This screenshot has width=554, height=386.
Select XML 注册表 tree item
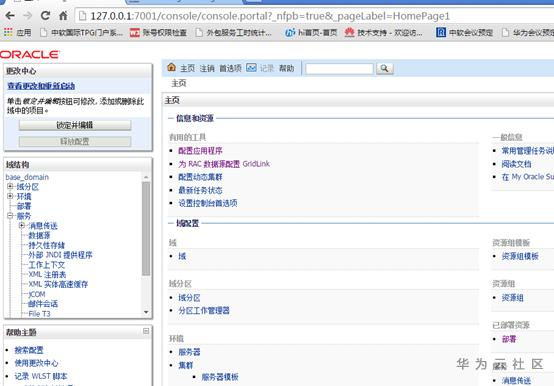coord(47,274)
